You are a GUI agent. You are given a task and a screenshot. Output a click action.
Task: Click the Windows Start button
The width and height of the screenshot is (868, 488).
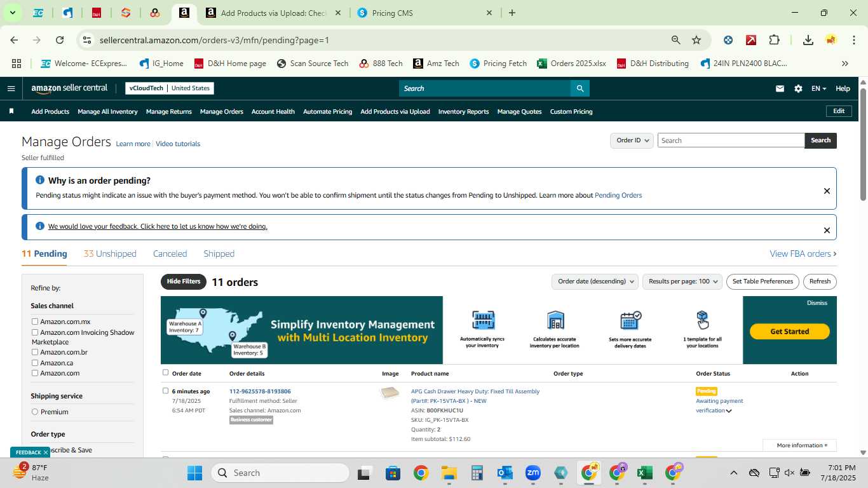pyautogui.click(x=194, y=473)
